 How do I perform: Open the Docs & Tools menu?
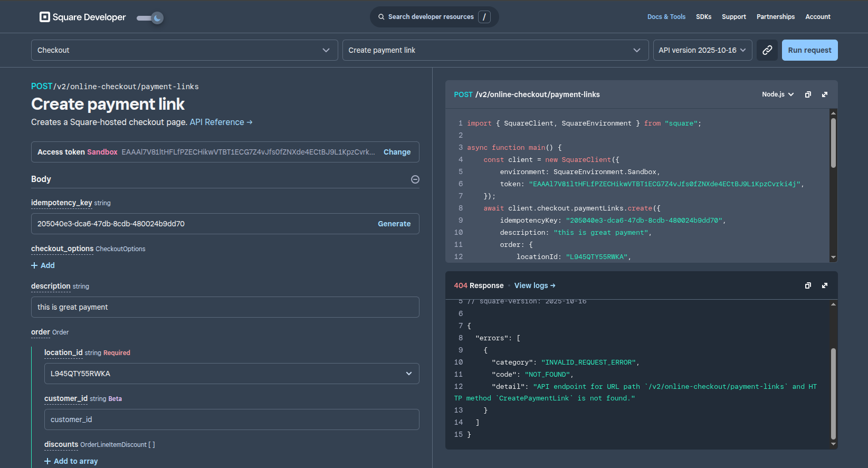(666, 17)
